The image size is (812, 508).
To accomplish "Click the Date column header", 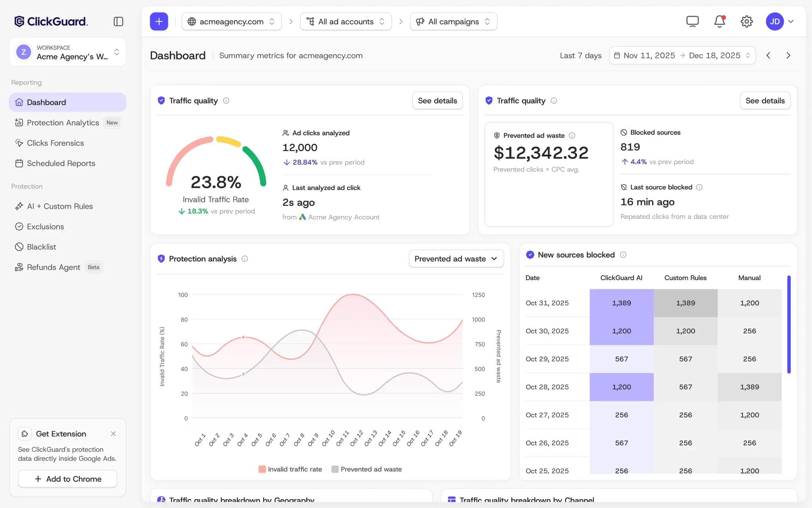I will 532,278.
